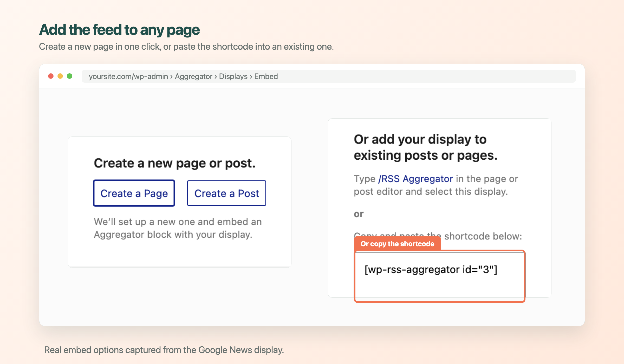Screen dimensions: 624x364
Task: Click the 'Create a new page in one click' subtitle
Action: 186,47
